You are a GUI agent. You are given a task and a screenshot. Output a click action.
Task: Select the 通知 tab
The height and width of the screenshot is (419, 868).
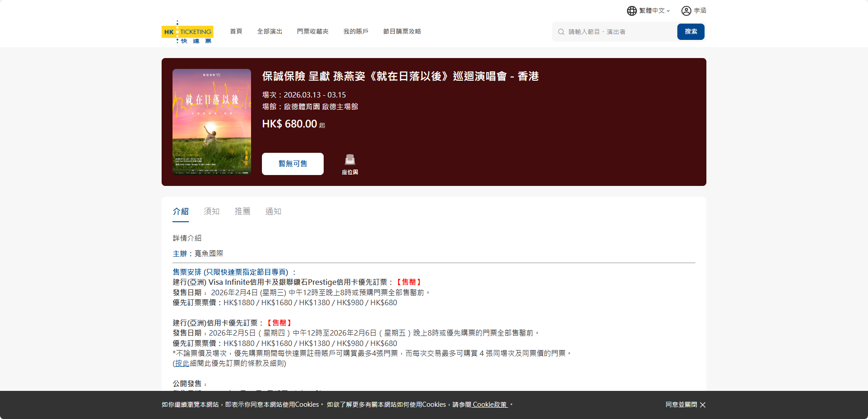coord(273,211)
